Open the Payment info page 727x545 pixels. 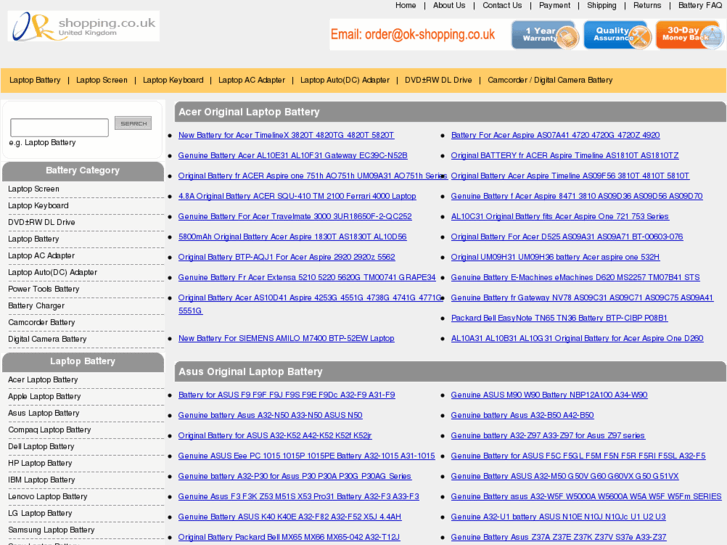click(x=555, y=6)
